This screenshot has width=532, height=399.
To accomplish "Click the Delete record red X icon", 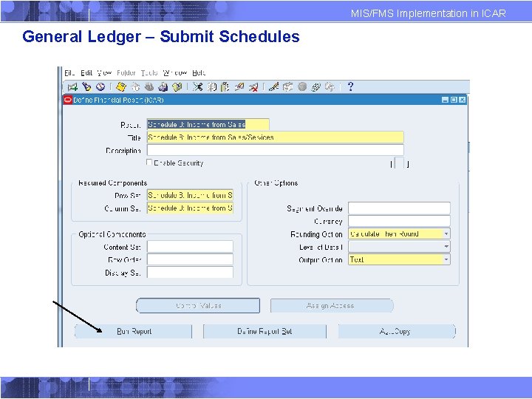I will pos(253,87).
